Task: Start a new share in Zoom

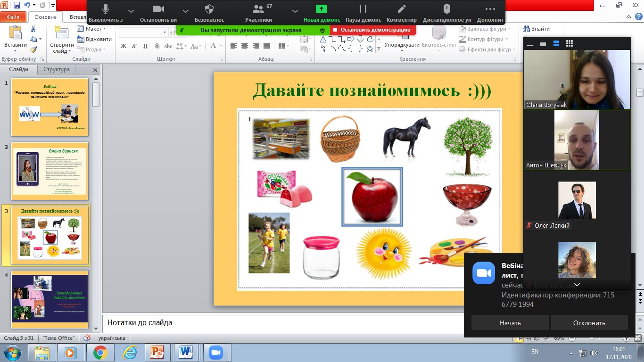Action: point(322,9)
